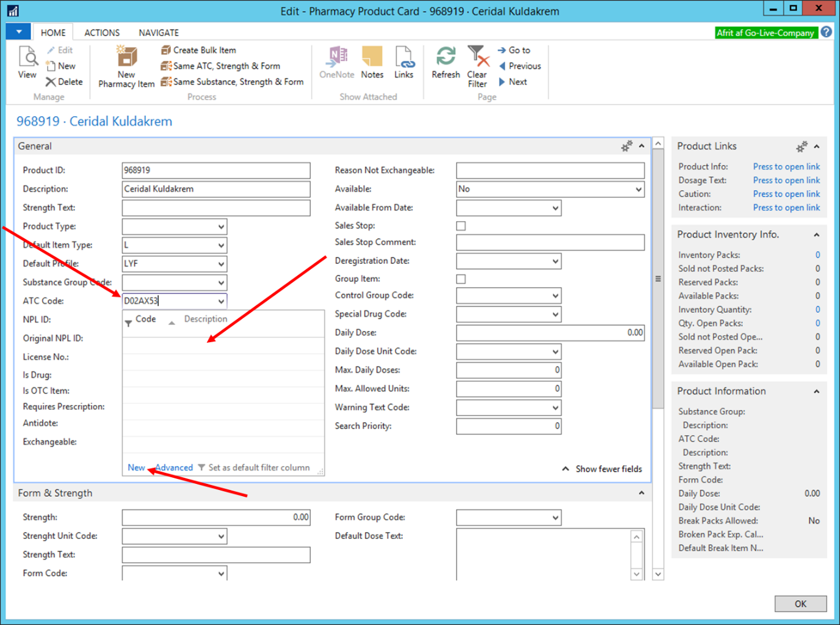Expand the Default Profile dropdown
Screen dimensions: 840x625
pyautogui.click(x=220, y=264)
